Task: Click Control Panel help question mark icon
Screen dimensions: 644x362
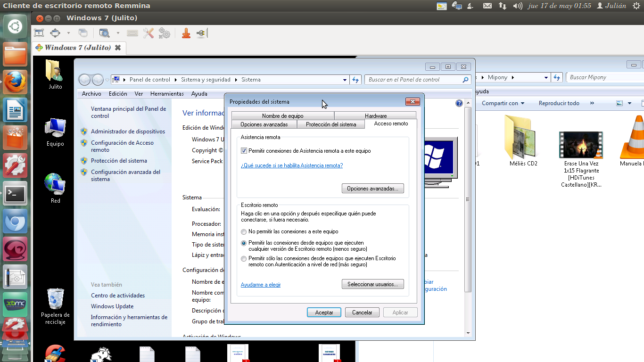Action: click(459, 103)
